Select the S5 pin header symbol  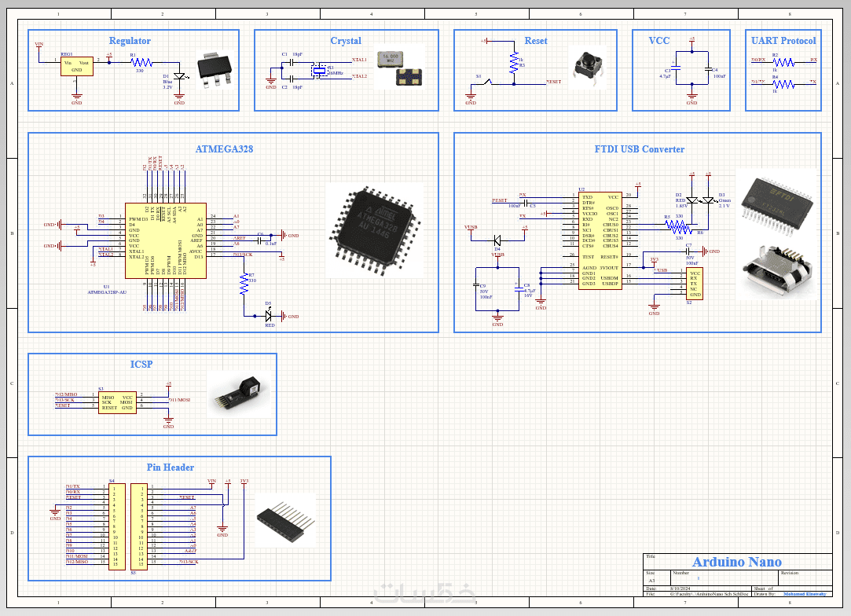click(139, 526)
